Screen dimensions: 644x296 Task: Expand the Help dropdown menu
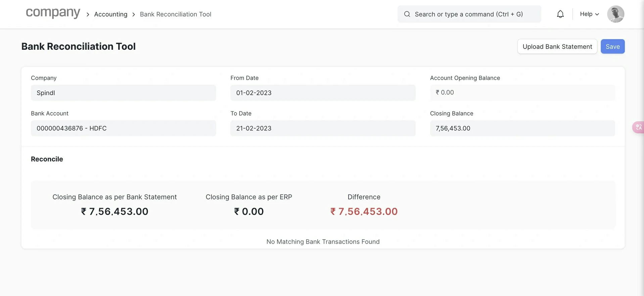[x=589, y=14]
